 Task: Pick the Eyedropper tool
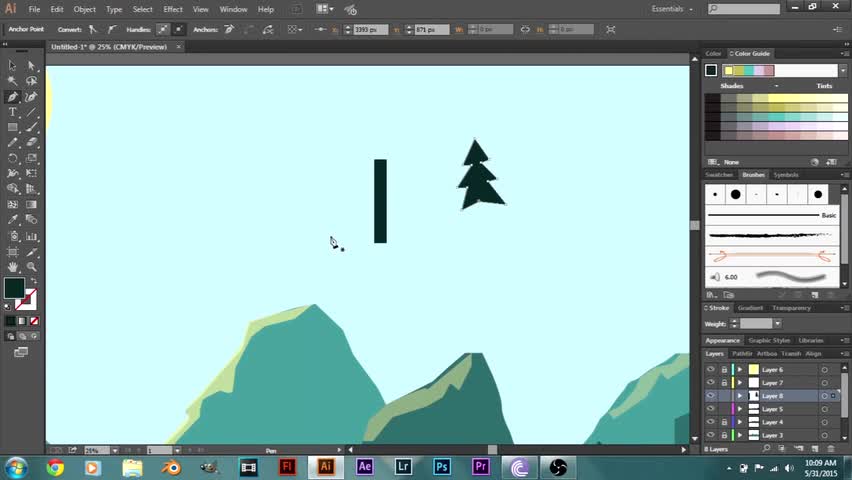point(12,220)
